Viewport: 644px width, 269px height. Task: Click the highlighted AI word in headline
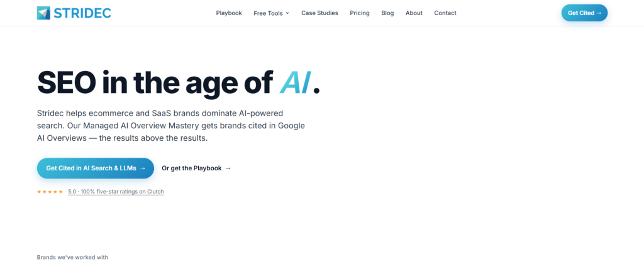[x=294, y=82]
